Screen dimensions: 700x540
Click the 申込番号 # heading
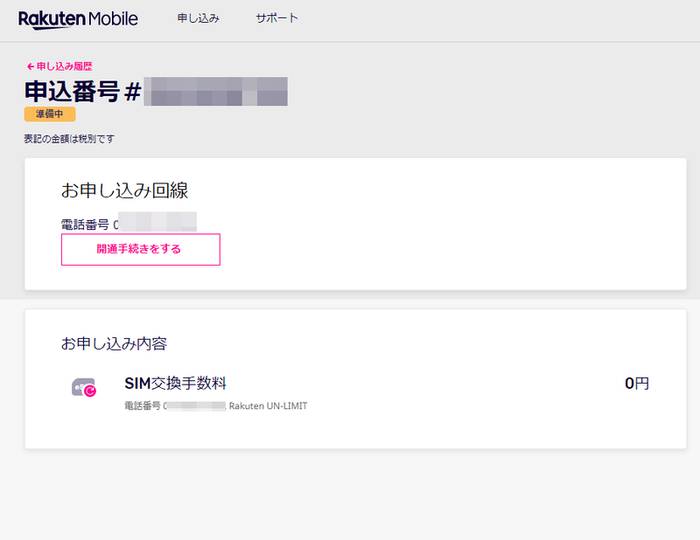click(x=83, y=91)
